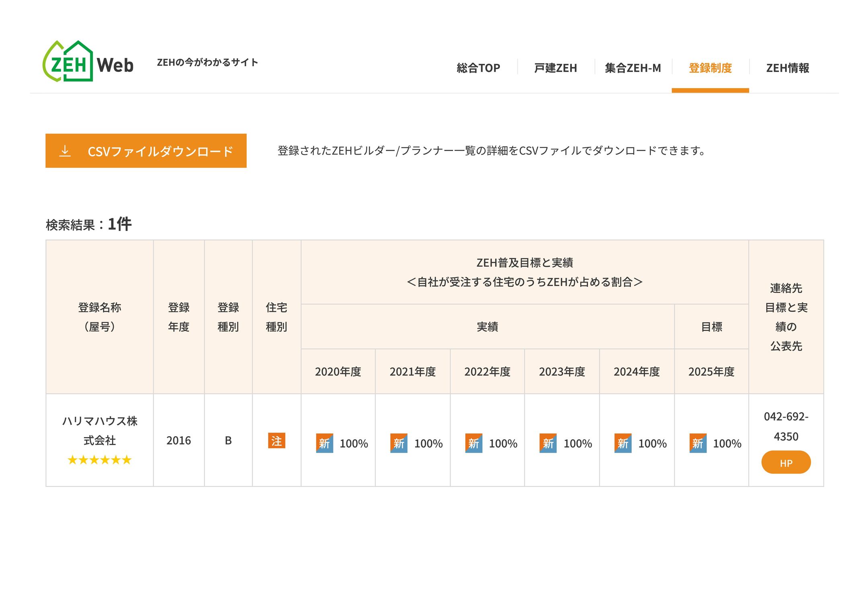This screenshot has width=868, height=613.
Task: Click the 新 icon in 2021年度 column
Action: pyautogui.click(x=399, y=443)
